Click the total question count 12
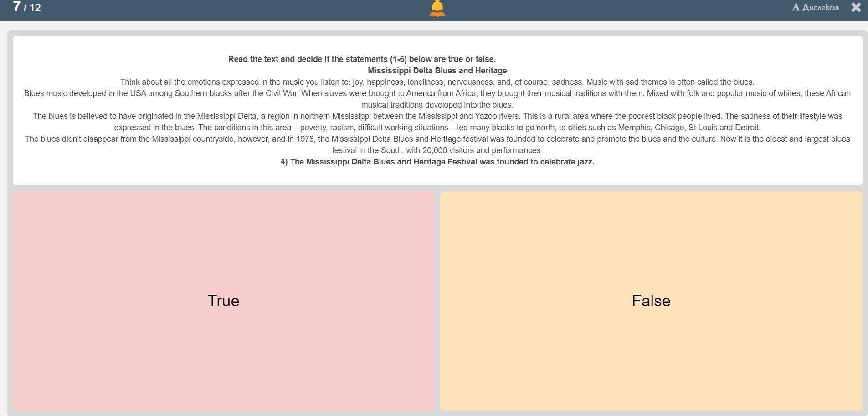 (x=35, y=8)
